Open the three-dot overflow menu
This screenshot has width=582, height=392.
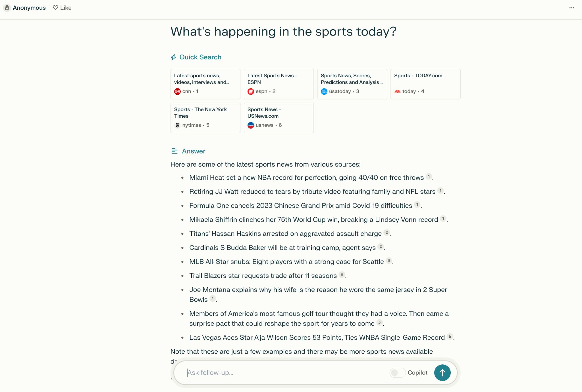[x=571, y=8]
